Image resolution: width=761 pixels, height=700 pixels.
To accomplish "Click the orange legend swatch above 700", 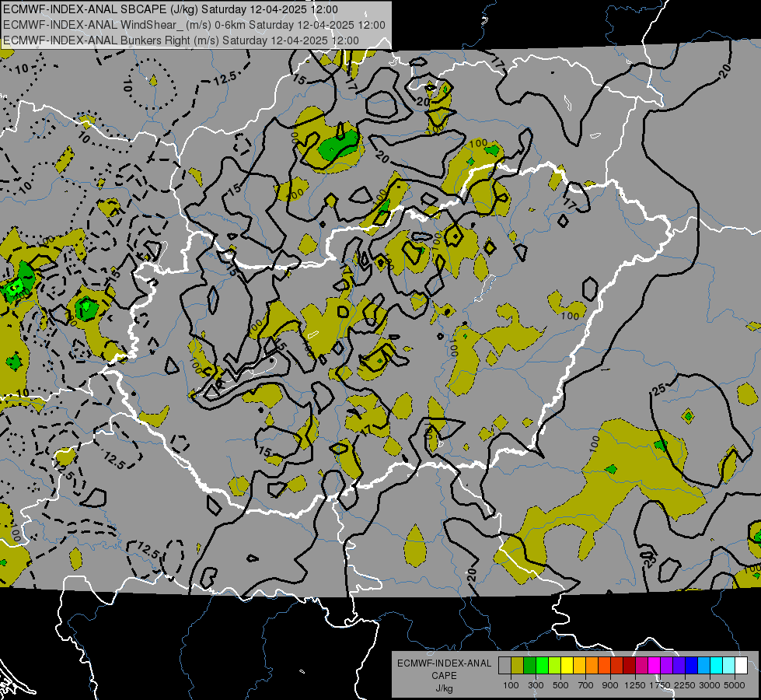I will pyautogui.click(x=592, y=665).
